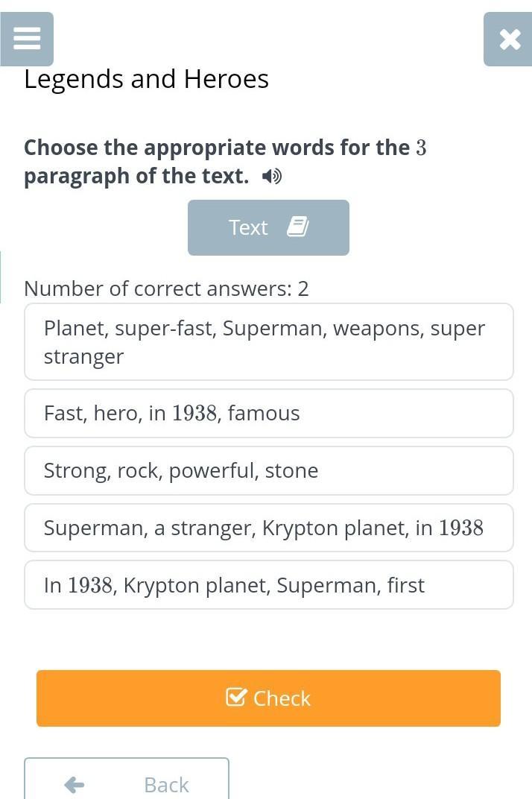
Task: Click the checkmark icon on the Check button
Action: pos(236,697)
